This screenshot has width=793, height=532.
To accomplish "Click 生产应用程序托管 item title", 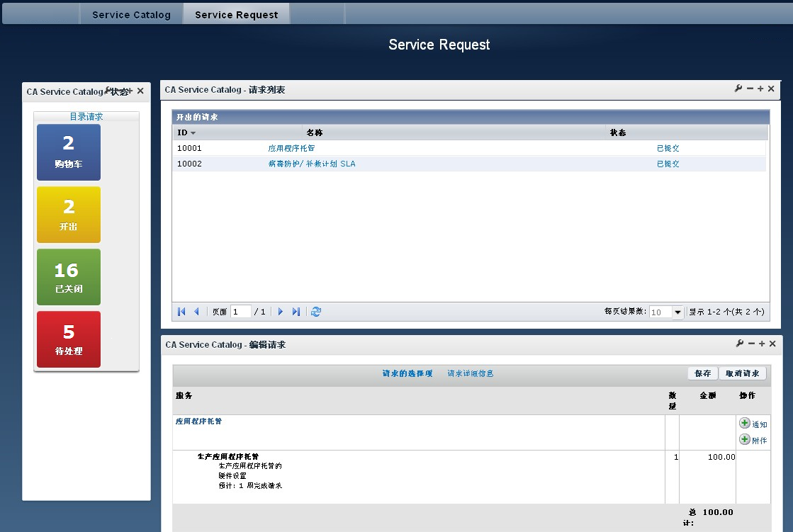I will (x=228, y=456).
